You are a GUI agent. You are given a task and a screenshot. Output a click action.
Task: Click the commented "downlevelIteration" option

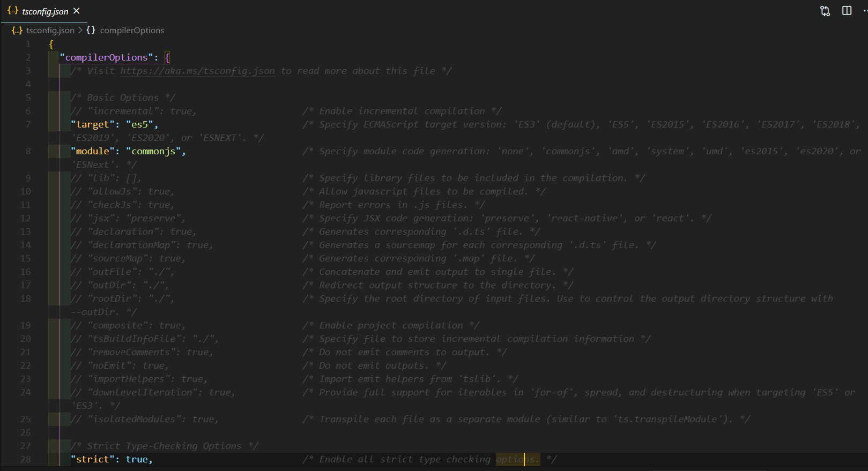pyautogui.click(x=153, y=392)
